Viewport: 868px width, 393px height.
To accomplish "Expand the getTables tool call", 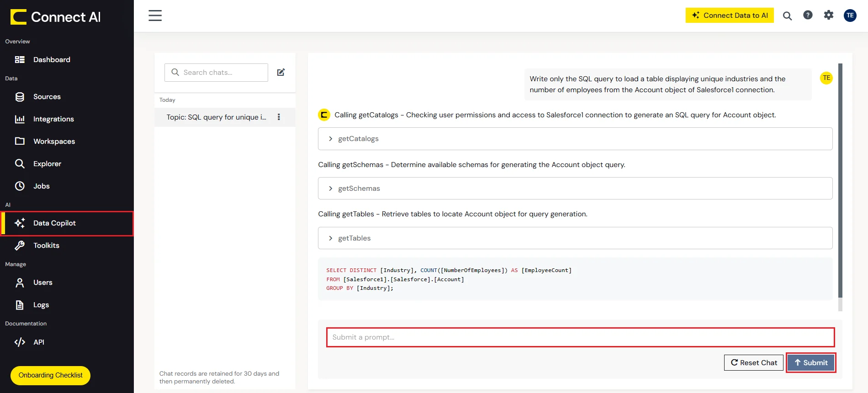I will click(x=575, y=238).
